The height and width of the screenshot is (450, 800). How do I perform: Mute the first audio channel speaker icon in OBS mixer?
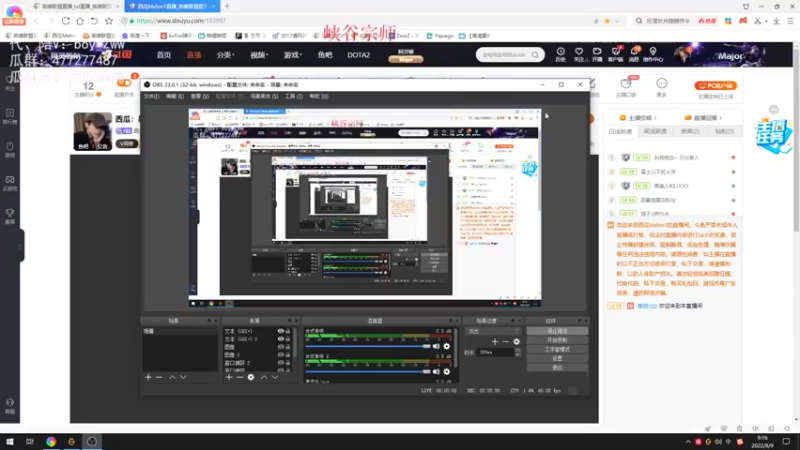[x=436, y=346]
